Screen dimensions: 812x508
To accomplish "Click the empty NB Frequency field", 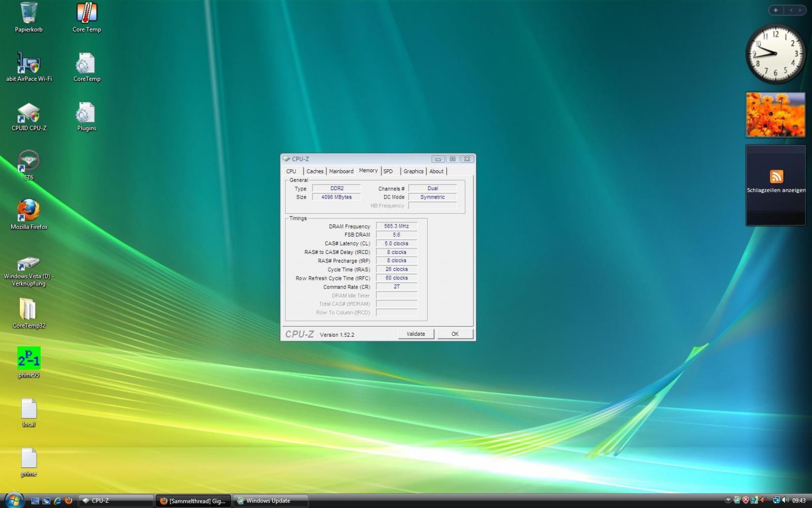I will pos(432,206).
